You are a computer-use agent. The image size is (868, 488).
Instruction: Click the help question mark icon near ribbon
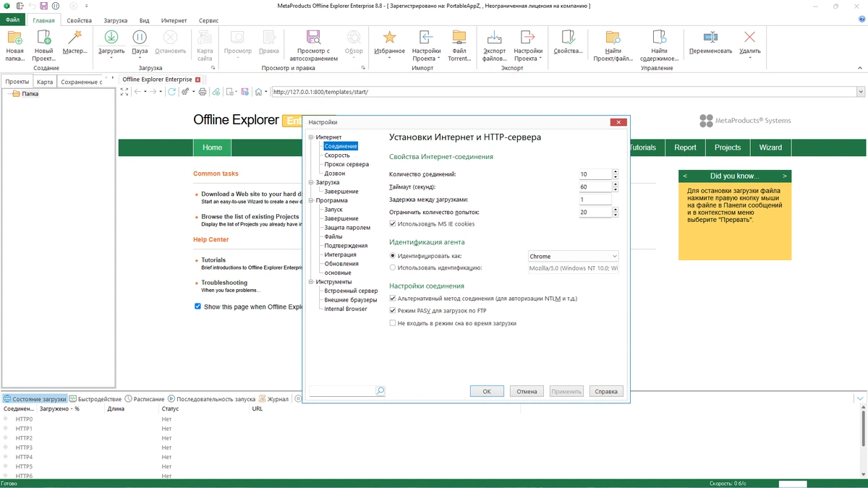click(861, 20)
